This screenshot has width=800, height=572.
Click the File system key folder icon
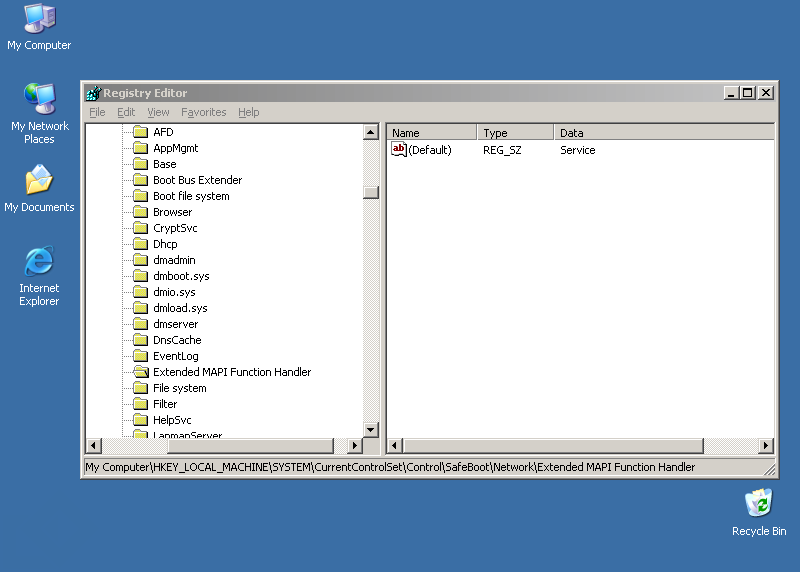coord(140,388)
